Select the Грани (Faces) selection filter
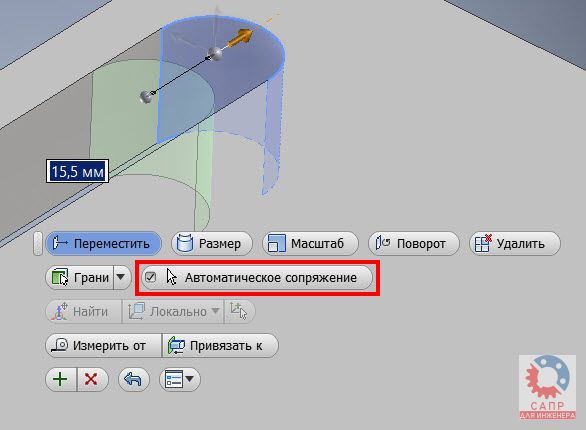The height and width of the screenshot is (430, 586). 79,278
